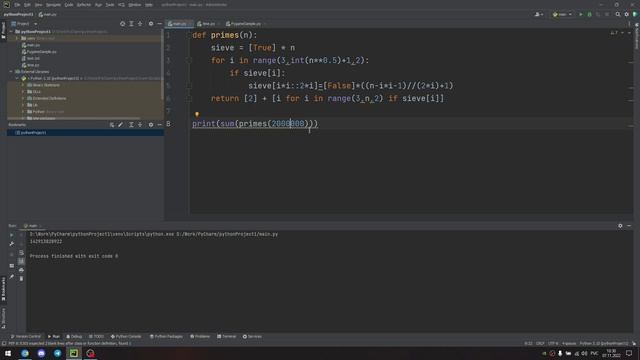Select opened file in Project panel
640x360 pixels.
(x=122, y=24)
